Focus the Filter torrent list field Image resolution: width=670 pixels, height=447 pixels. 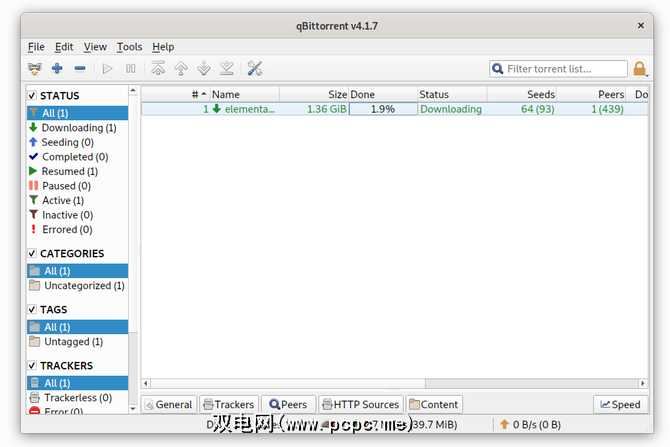[x=558, y=68]
